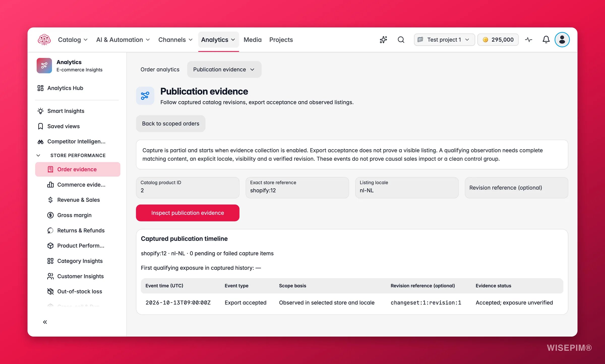This screenshot has height=364, width=605.
Task: Click the Returns & Refunds icon
Action: [50, 230]
